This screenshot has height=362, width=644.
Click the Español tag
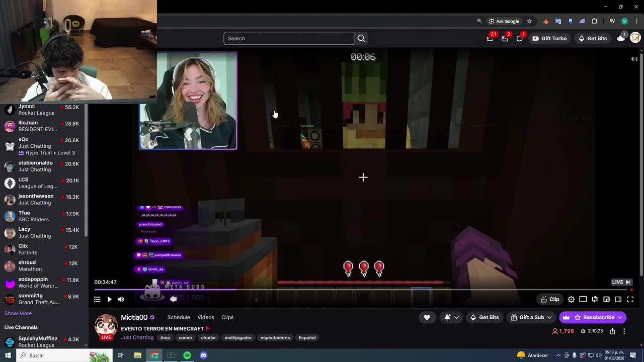coord(307,338)
